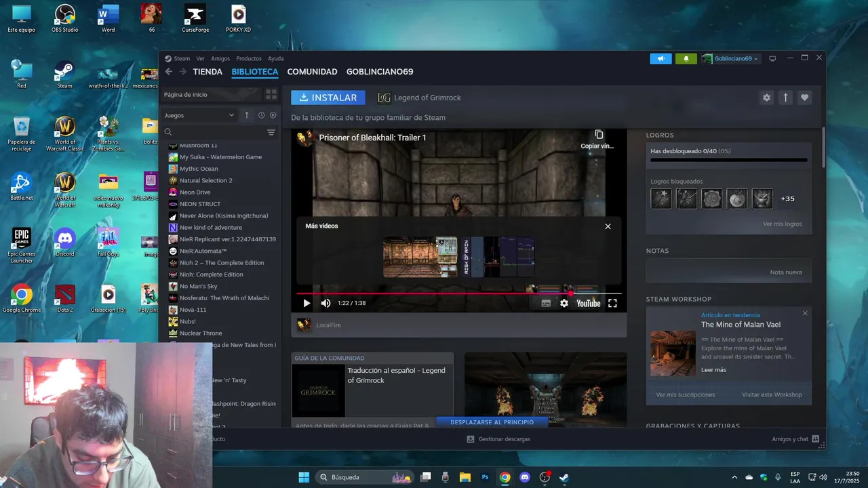Switch Steam to Big Picture mode icon

pyautogui.click(x=772, y=59)
